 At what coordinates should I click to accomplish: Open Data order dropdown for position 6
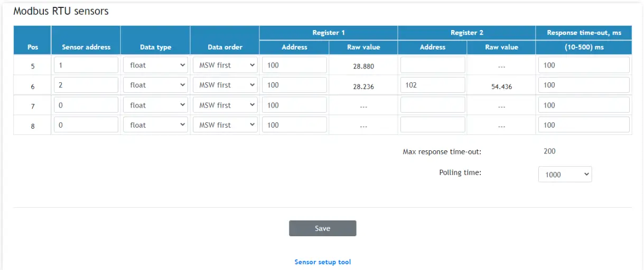pyautogui.click(x=225, y=85)
